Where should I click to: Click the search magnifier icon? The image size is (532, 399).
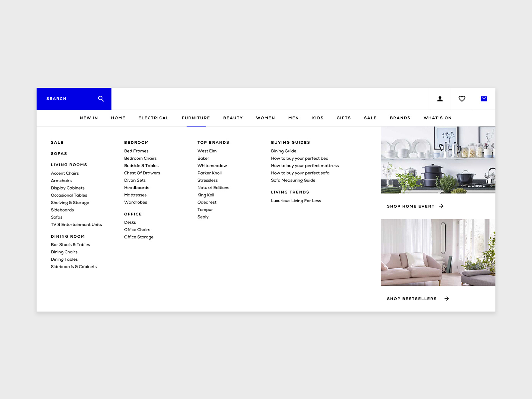coord(100,98)
